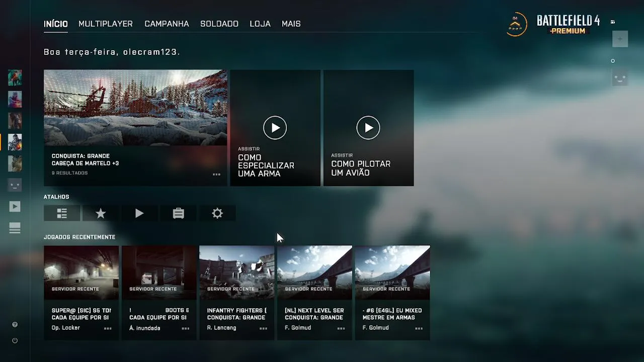Image resolution: width=644 pixels, height=362 pixels.
Task: Click the 'R. Lancang' map name
Action: (x=221, y=328)
